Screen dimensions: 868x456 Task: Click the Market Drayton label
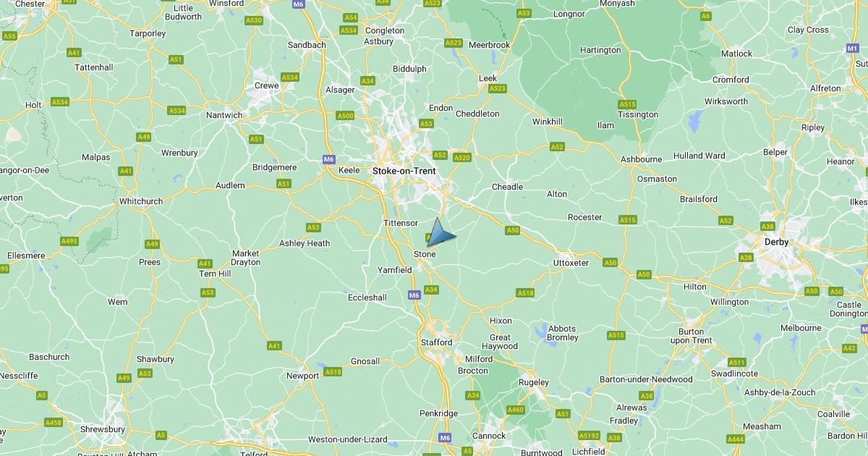[x=245, y=258]
